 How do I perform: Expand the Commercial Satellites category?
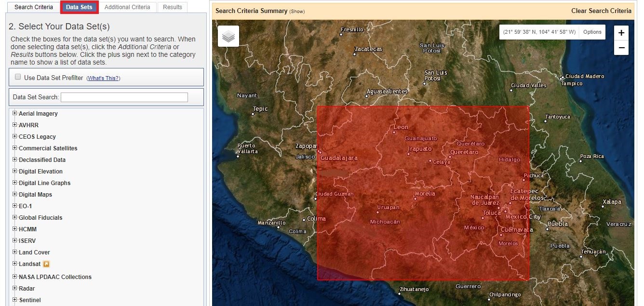click(15, 148)
